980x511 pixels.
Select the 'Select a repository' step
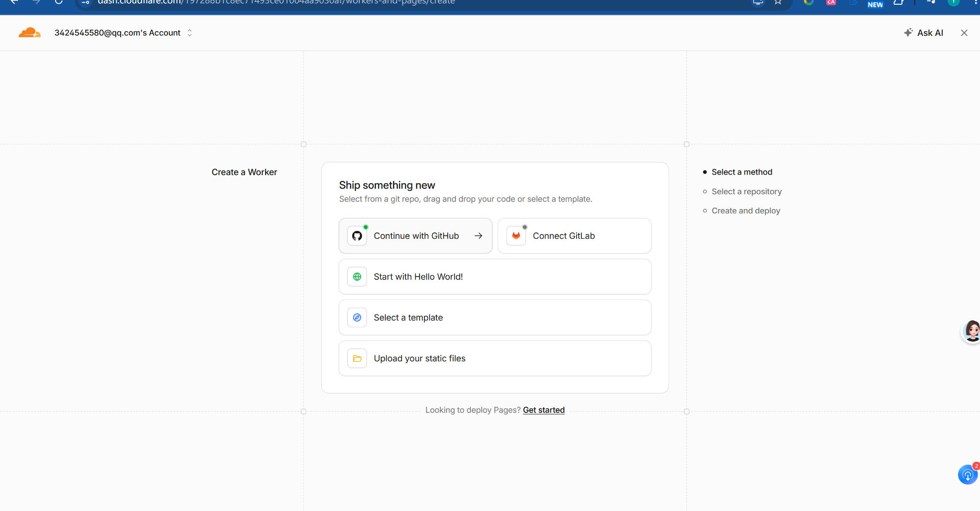pos(746,191)
